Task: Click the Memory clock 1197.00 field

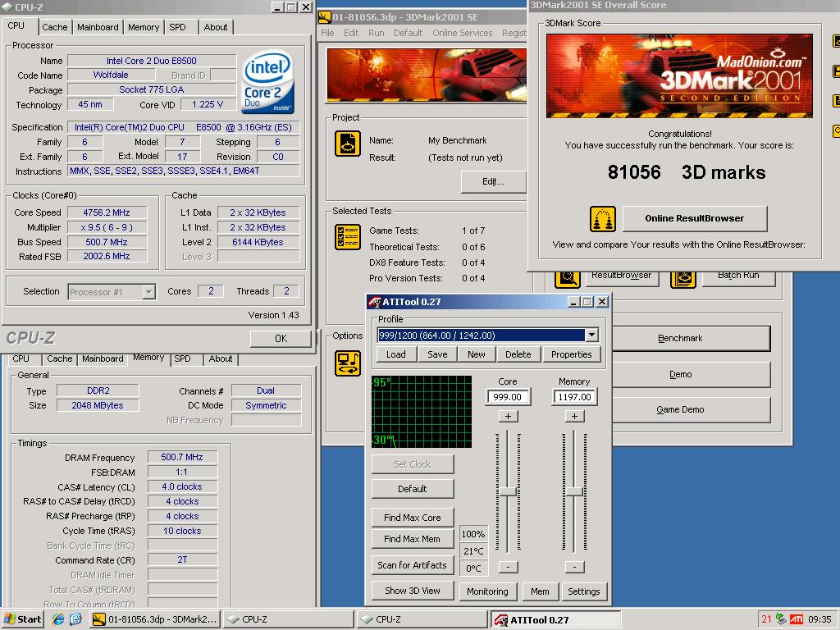Action: (574, 397)
